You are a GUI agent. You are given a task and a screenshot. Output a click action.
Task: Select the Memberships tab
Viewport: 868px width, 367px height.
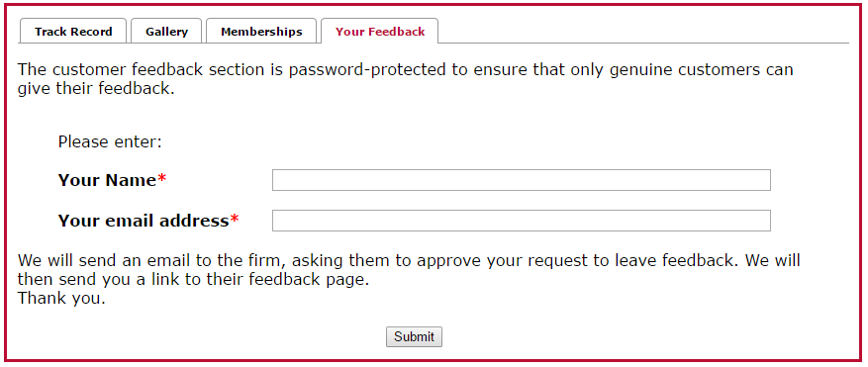click(261, 31)
